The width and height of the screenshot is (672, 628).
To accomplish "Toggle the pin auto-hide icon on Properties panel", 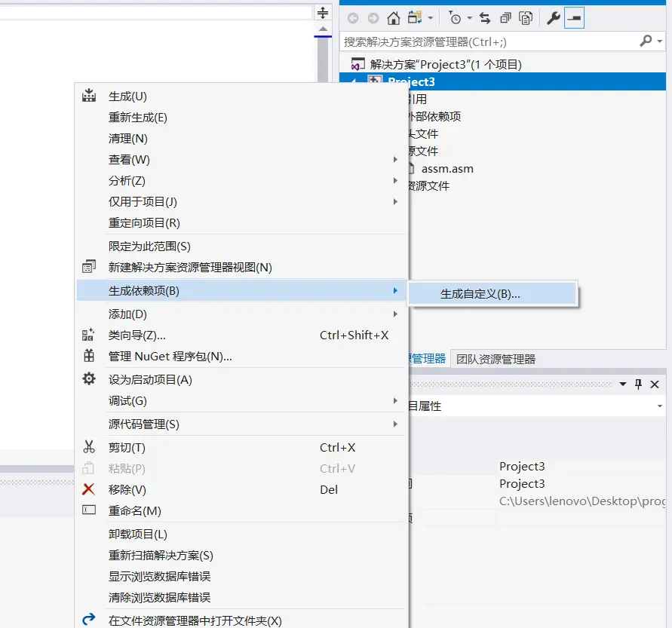I will [638, 384].
